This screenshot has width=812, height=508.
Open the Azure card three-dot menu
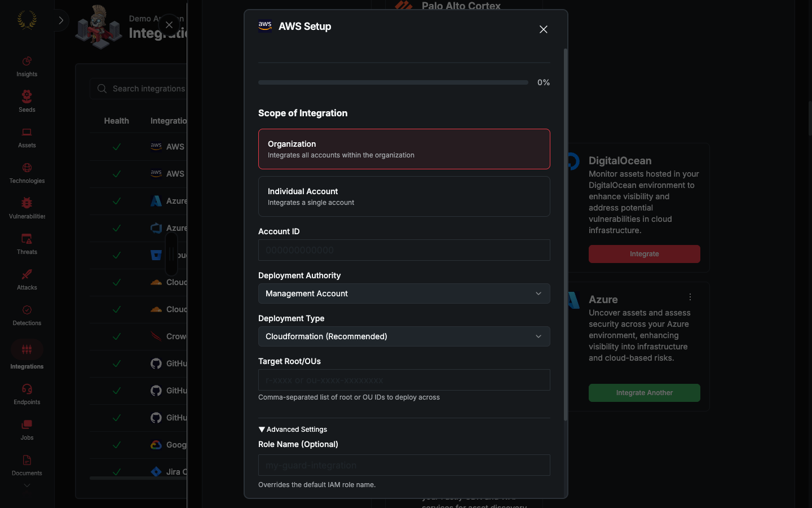(x=690, y=297)
